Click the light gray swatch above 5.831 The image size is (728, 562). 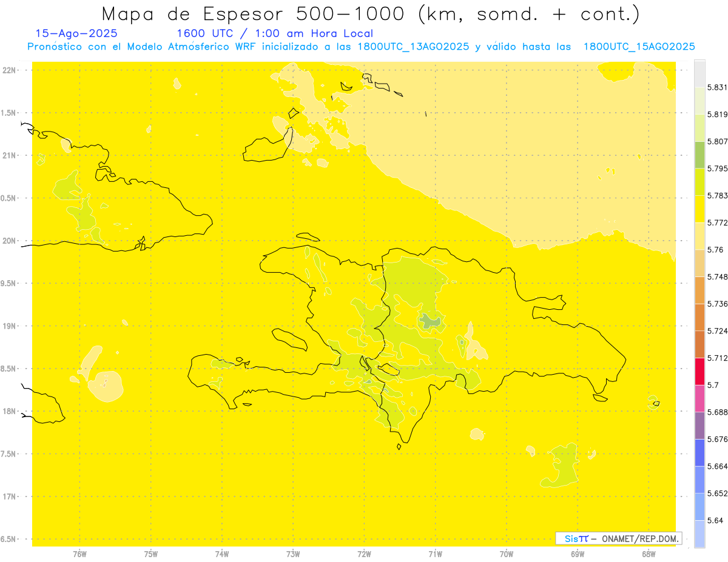pyautogui.click(x=699, y=73)
